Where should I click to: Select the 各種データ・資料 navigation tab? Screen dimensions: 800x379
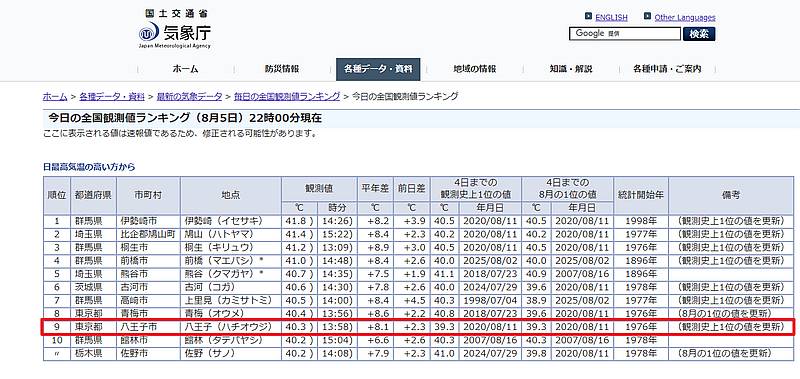pyautogui.click(x=378, y=69)
